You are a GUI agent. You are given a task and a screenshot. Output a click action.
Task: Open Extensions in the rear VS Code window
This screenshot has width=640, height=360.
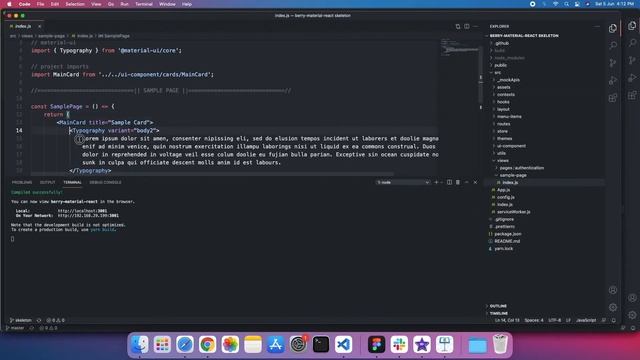(x=632, y=96)
